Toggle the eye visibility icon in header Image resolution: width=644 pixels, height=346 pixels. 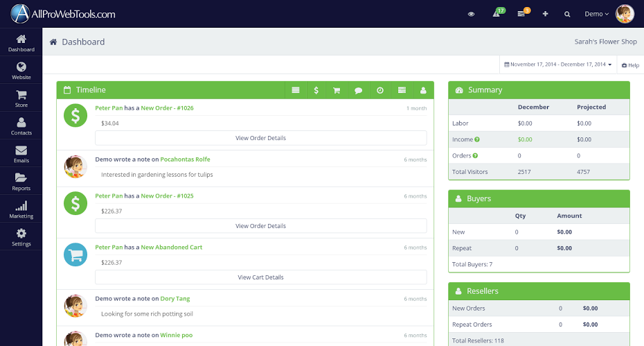(472, 14)
